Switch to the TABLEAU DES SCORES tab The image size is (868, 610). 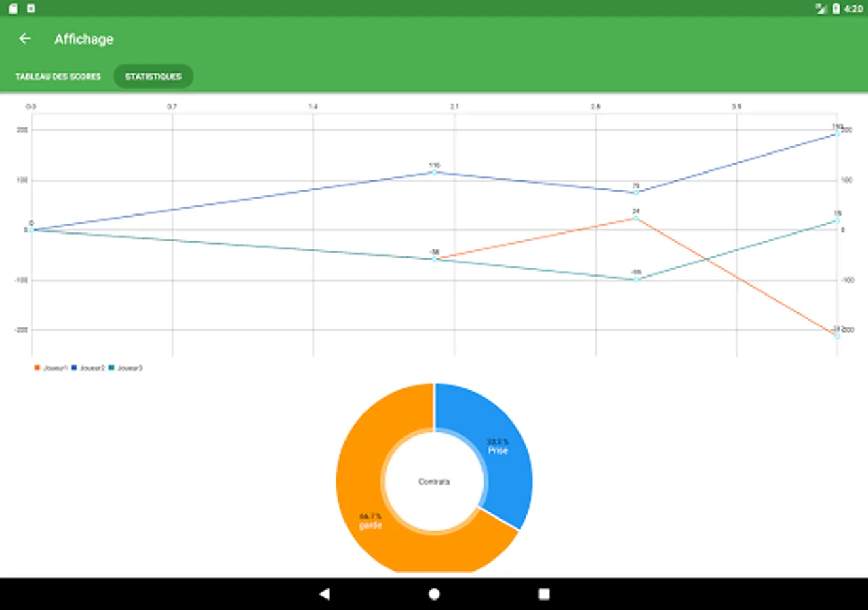[58, 77]
